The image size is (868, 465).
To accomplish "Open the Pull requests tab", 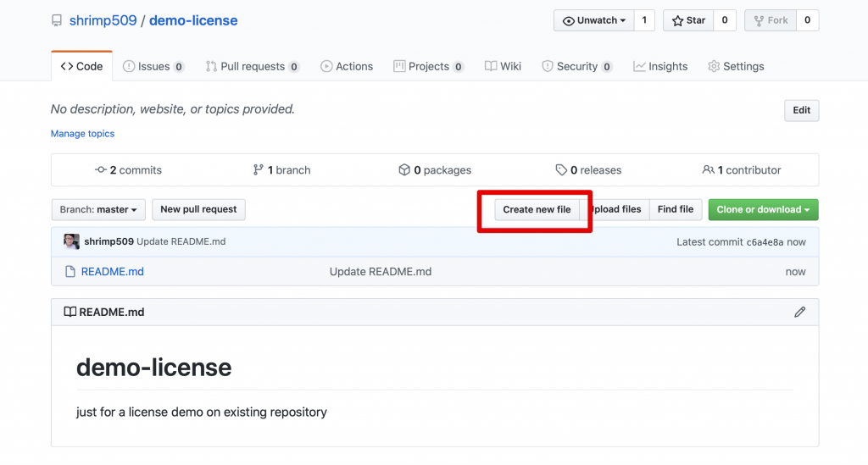I will [253, 66].
